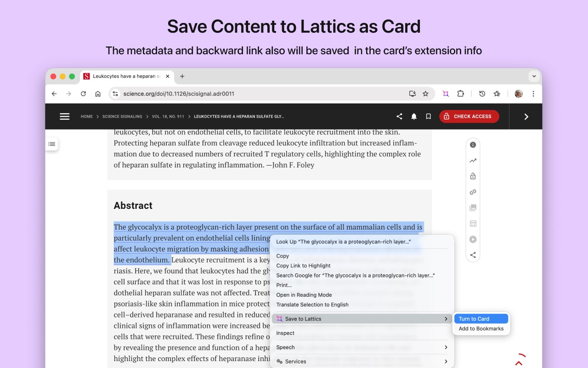Click the install app icon in address bar
588x368 pixels.
pos(413,94)
